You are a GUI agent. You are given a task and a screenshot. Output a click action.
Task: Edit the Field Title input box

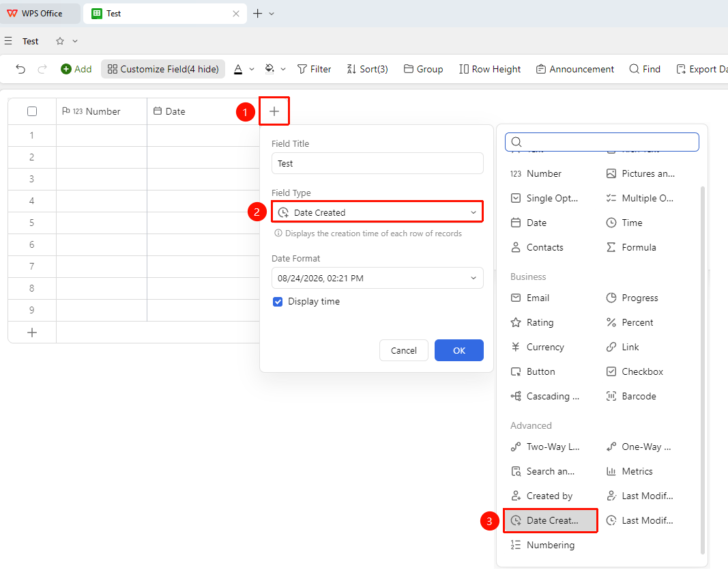click(377, 164)
